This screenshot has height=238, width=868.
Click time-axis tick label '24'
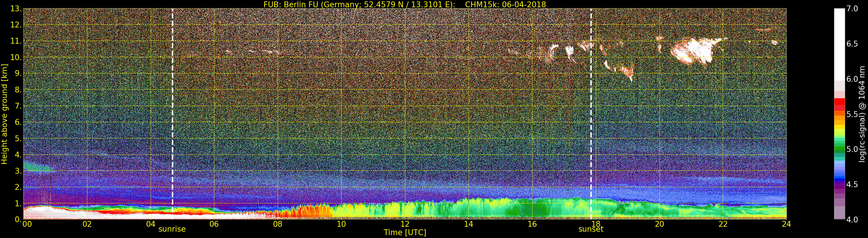(x=786, y=224)
